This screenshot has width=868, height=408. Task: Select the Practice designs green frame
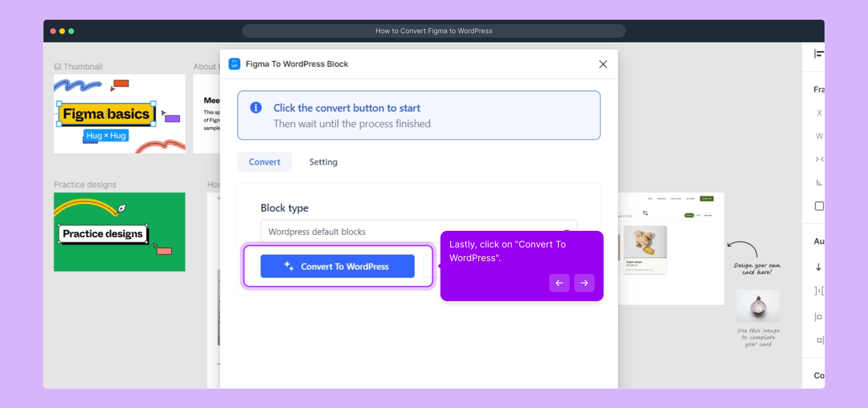[119, 232]
